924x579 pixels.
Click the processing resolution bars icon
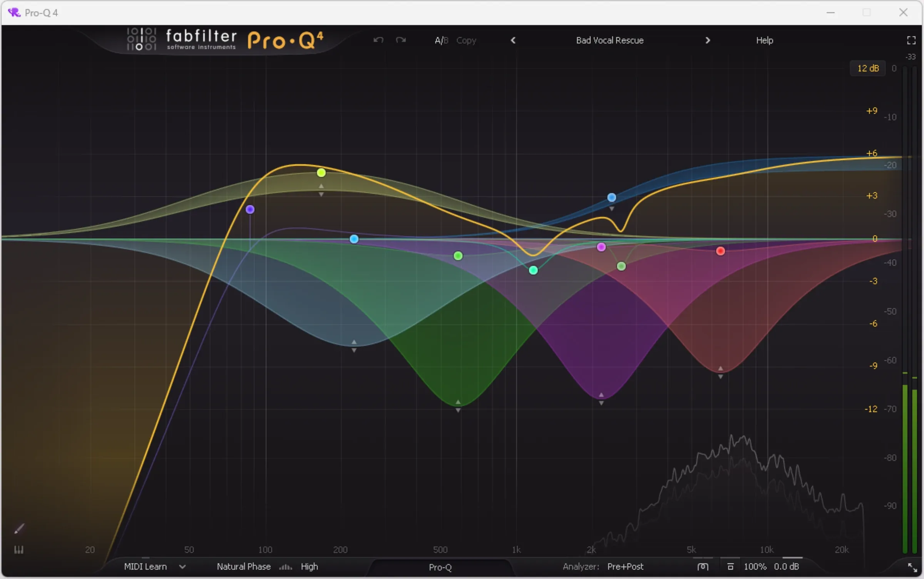pos(285,567)
